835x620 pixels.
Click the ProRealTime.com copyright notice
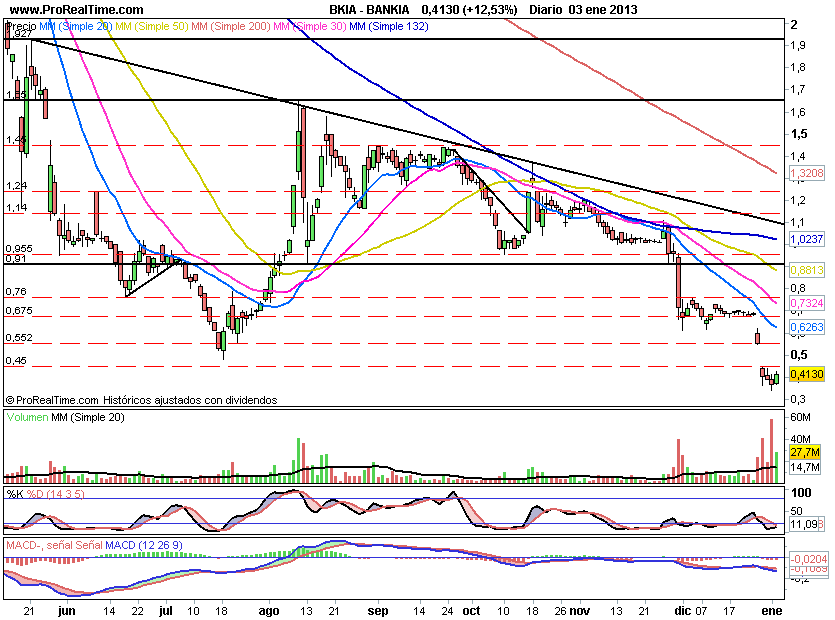[x=142, y=400]
